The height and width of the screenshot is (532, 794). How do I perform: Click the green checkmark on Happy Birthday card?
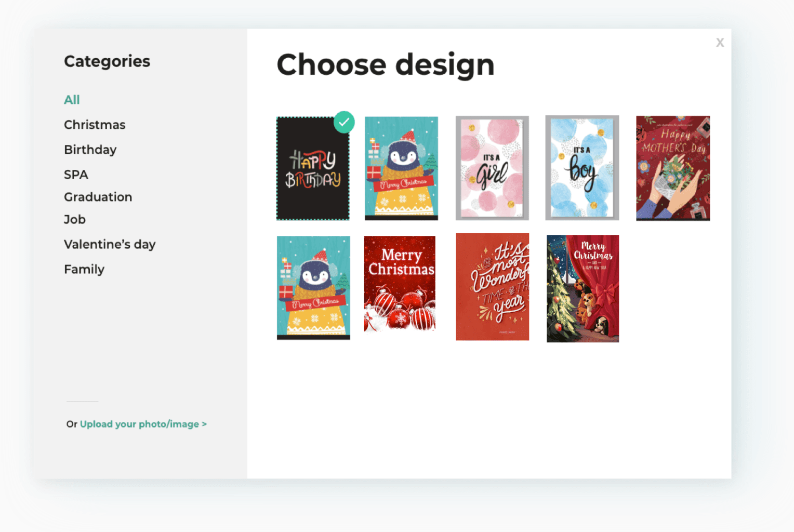(344, 122)
